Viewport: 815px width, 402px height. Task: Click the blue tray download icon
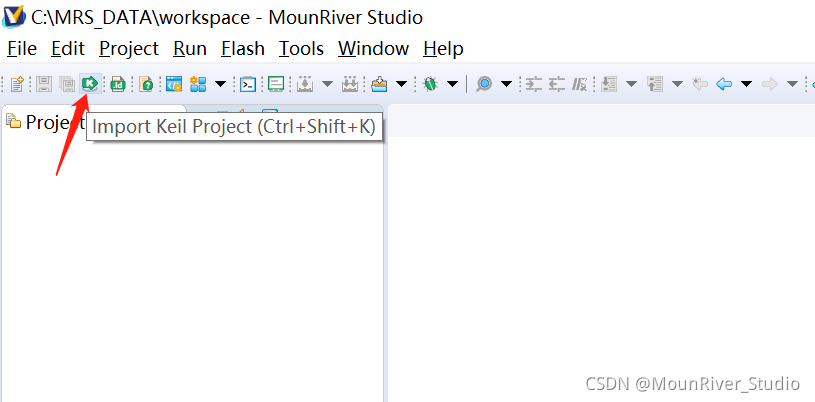pos(380,84)
